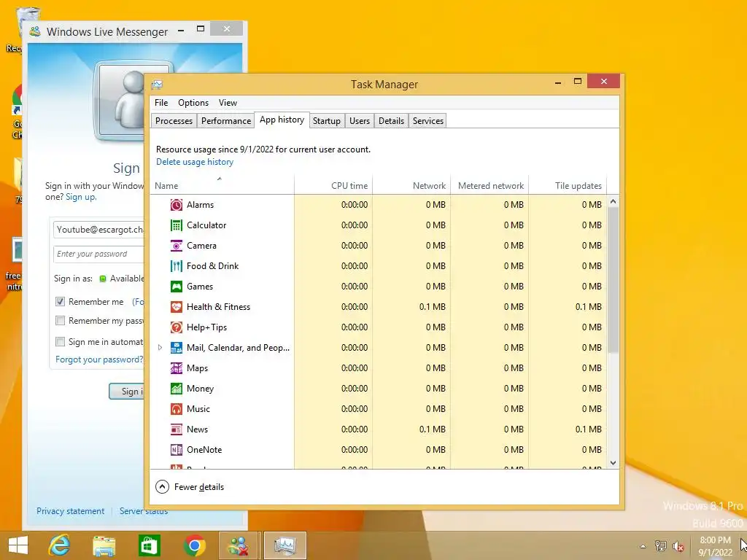Switch to the Services tab
This screenshot has width=747, height=560.
pyautogui.click(x=427, y=121)
